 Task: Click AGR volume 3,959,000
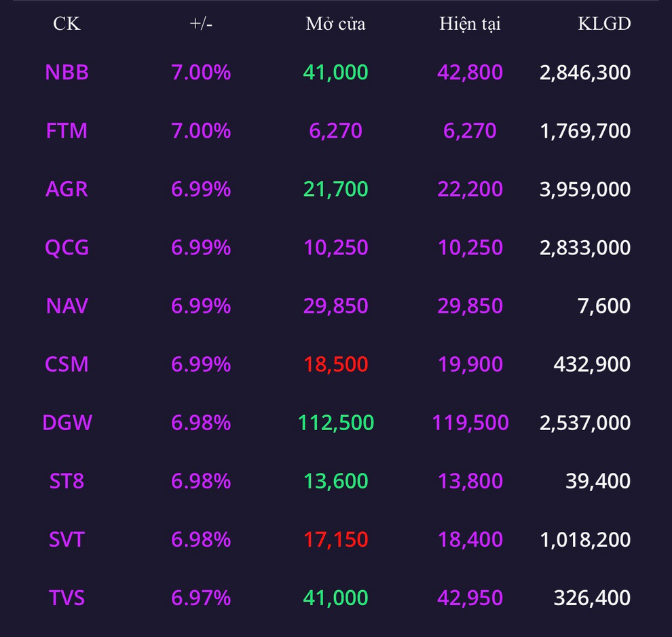(x=585, y=189)
